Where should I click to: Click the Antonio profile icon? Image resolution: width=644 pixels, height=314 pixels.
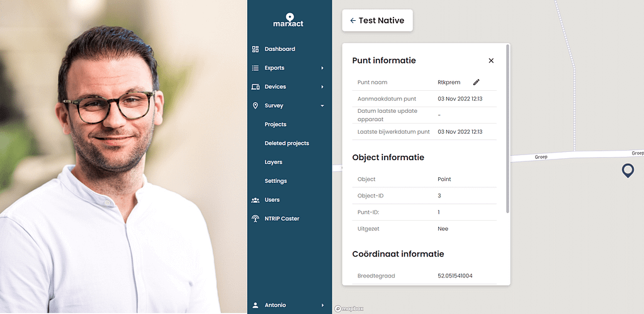pyautogui.click(x=256, y=305)
